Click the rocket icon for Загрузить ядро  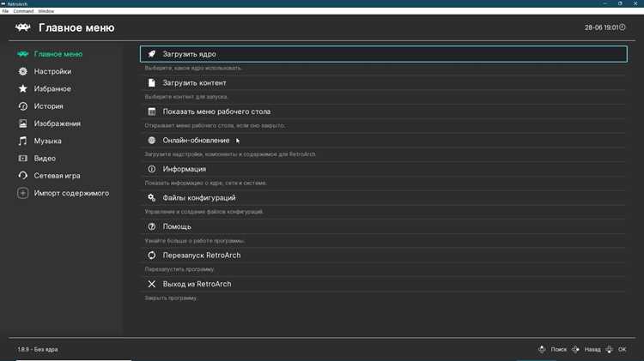coord(151,54)
